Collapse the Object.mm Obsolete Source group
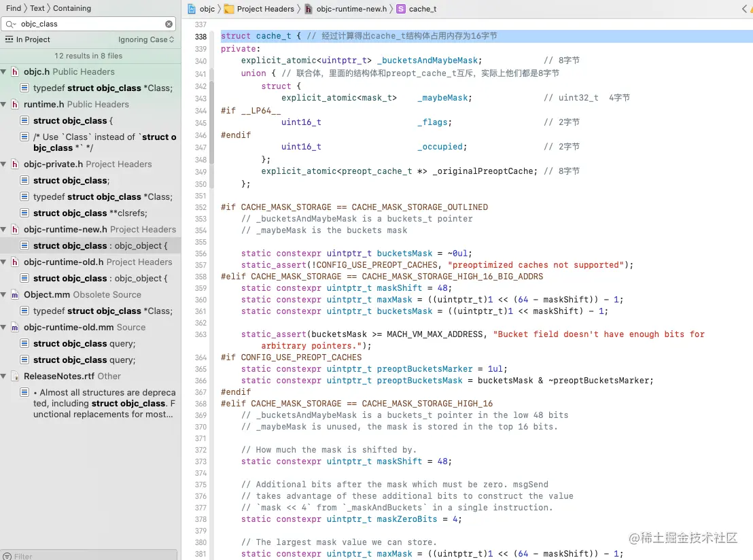Viewport: 753px width, 560px height. (4, 294)
